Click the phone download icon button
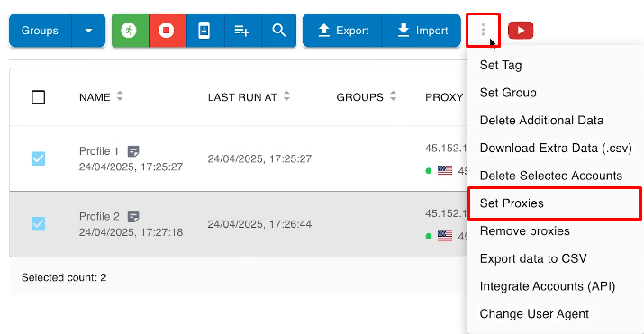 tap(204, 31)
